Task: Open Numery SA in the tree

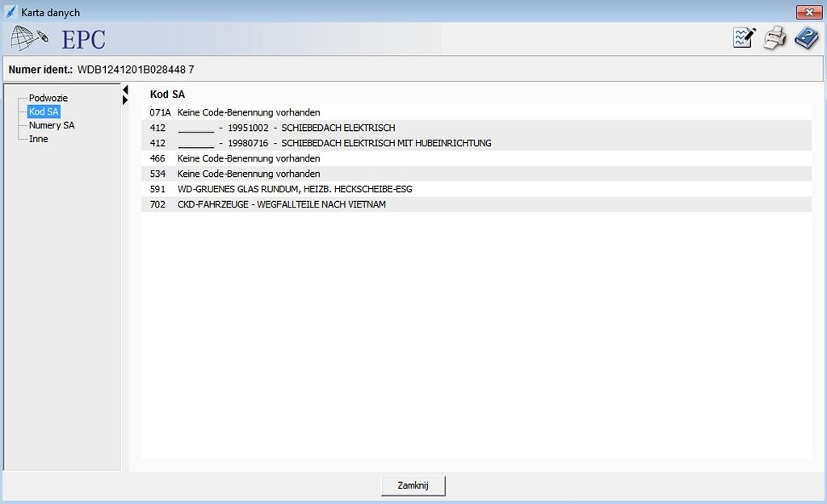Action: pos(52,125)
